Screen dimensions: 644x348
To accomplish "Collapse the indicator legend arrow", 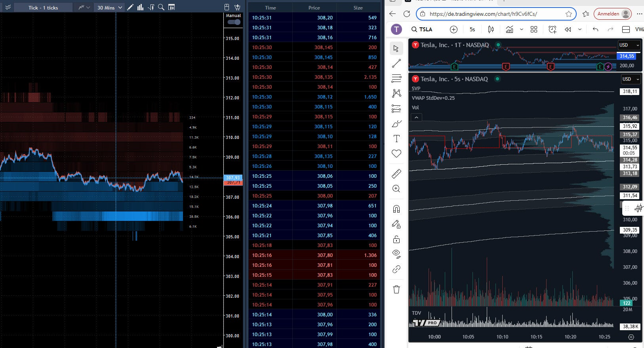I will click(x=416, y=117).
